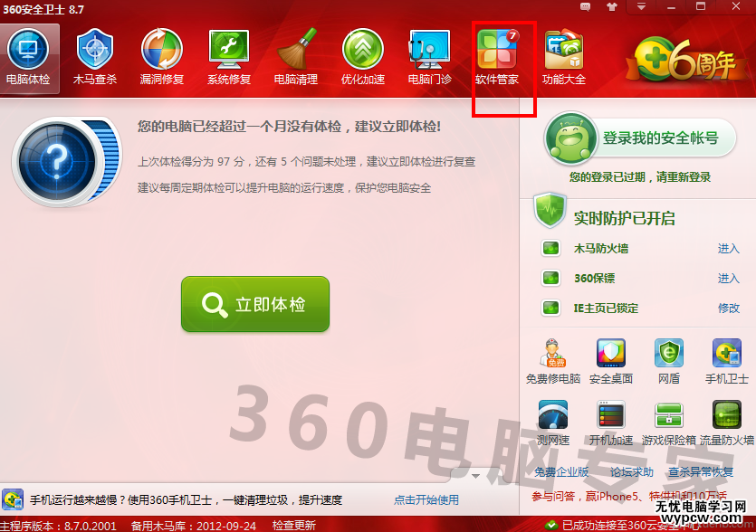Viewport: 756px width, 532px height.
Task: Click the 论坛求助 link
Action: point(632,471)
